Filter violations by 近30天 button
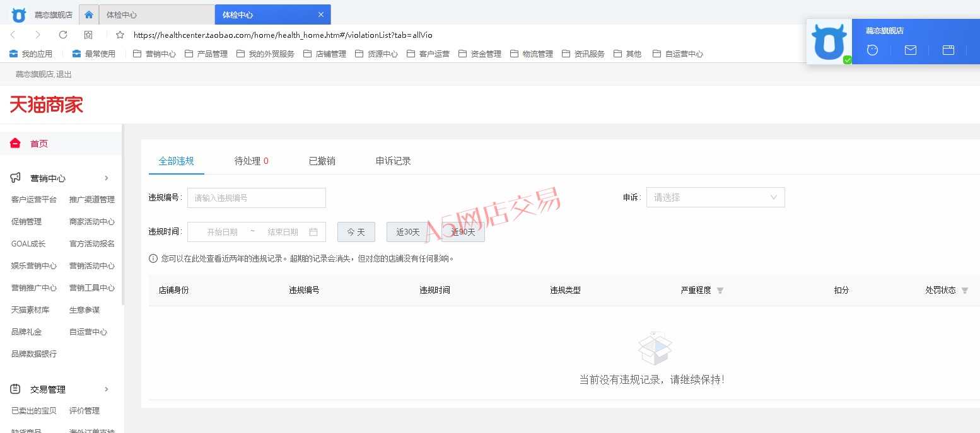This screenshot has width=980, height=433. coord(407,232)
